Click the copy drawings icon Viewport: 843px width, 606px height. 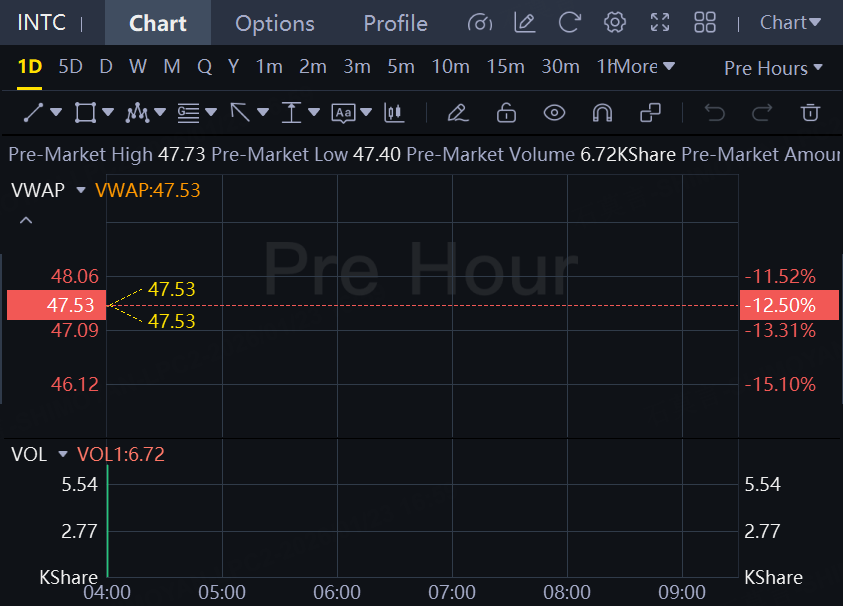click(x=650, y=113)
